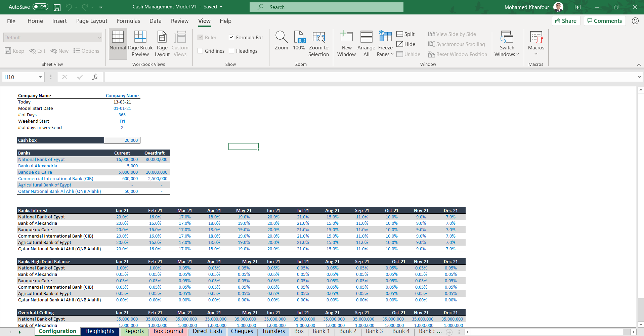
Task: Open the Reports sheet tab
Action: [x=134, y=331]
